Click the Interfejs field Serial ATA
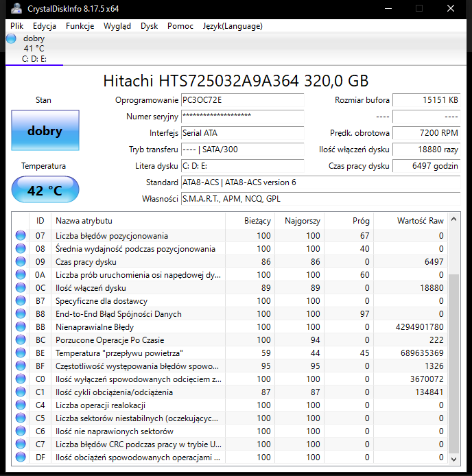472x476 pixels. [242, 133]
